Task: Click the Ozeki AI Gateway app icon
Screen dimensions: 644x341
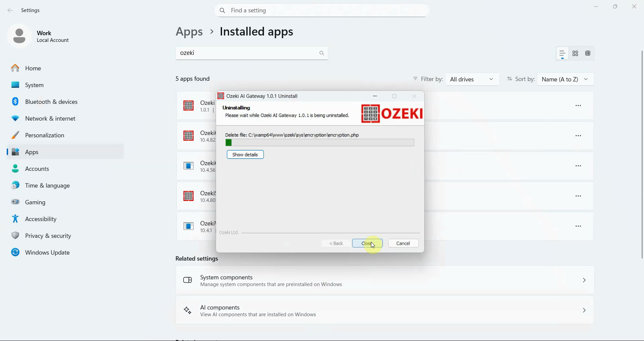Action: pyautogui.click(x=189, y=105)
